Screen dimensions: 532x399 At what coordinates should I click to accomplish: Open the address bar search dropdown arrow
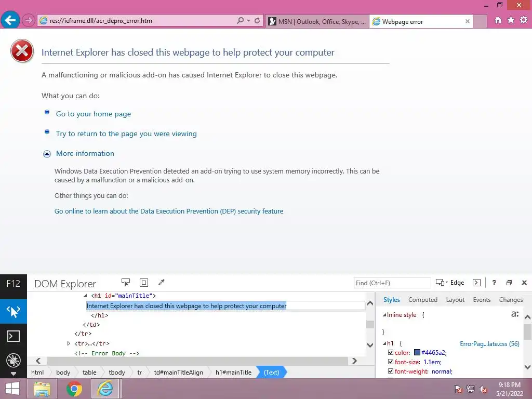(x=249, y=21)
